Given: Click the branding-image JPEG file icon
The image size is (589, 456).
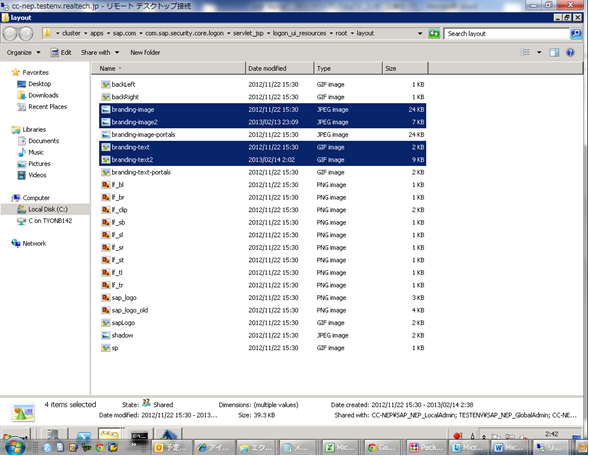Looking at the screenshot, I should click(106, 110).
